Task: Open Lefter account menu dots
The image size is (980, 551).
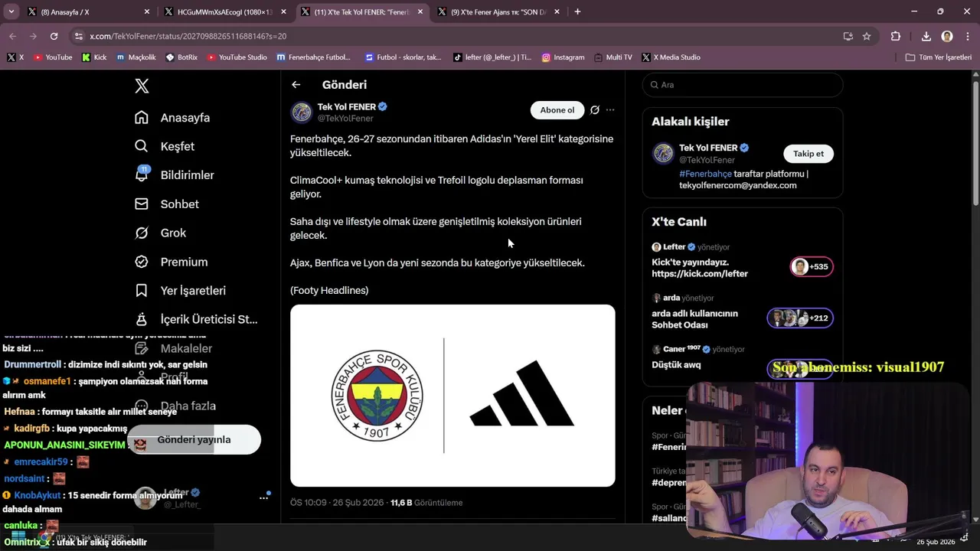Action: pos(264,497)
